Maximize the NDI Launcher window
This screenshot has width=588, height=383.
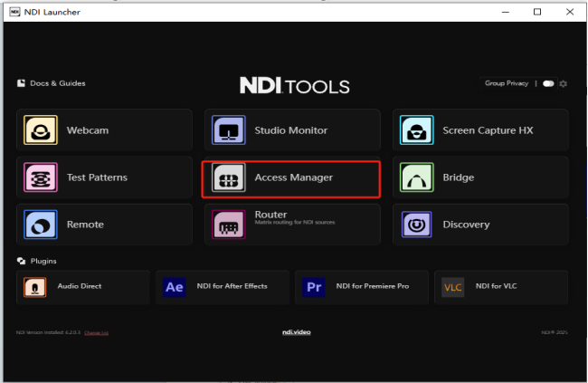(x=537, y=12)
